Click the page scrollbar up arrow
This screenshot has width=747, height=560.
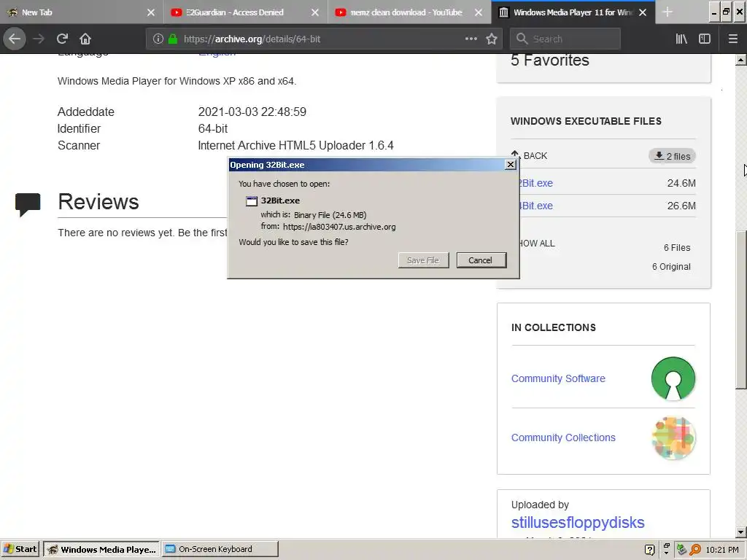pyautogui.click(x=740, y=60)
